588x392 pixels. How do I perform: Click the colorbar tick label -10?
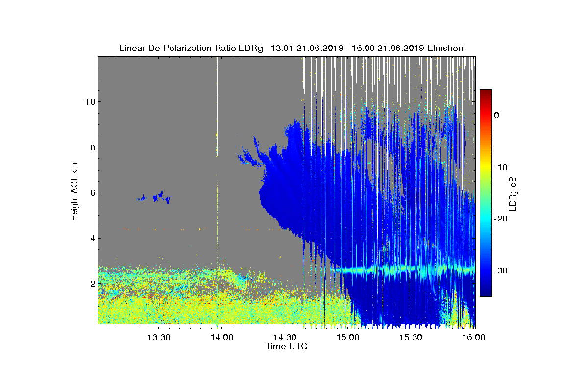(x=501, y=167)
